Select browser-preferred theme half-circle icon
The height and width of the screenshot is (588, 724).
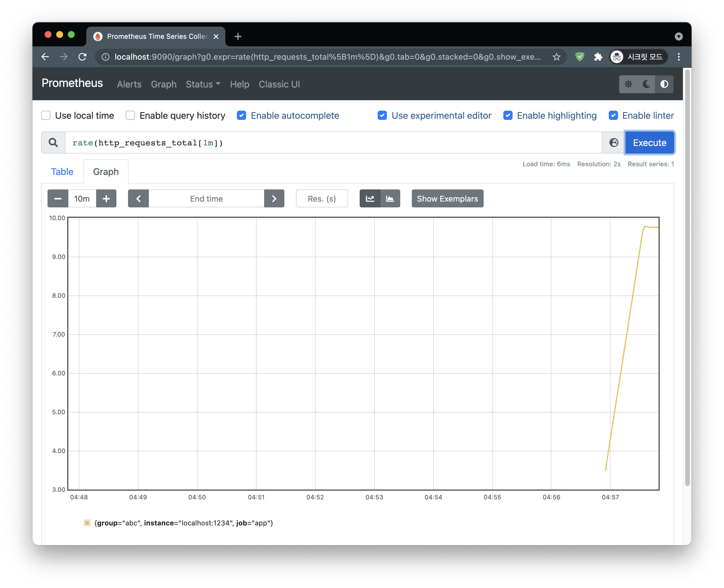pos(664,84)
